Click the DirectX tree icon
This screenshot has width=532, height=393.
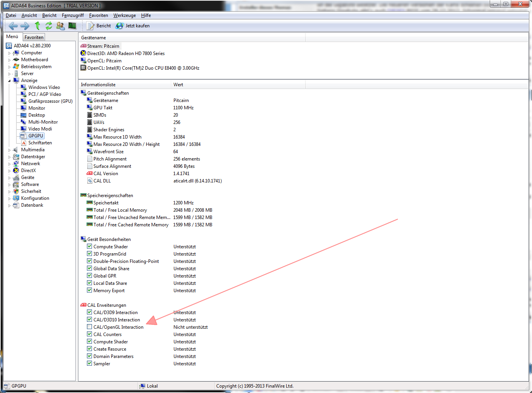[x=16, y=171]
